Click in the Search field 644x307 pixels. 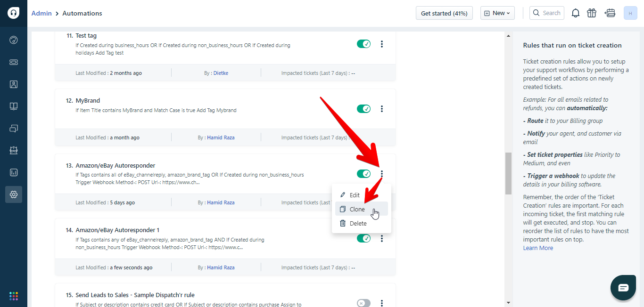546,13
